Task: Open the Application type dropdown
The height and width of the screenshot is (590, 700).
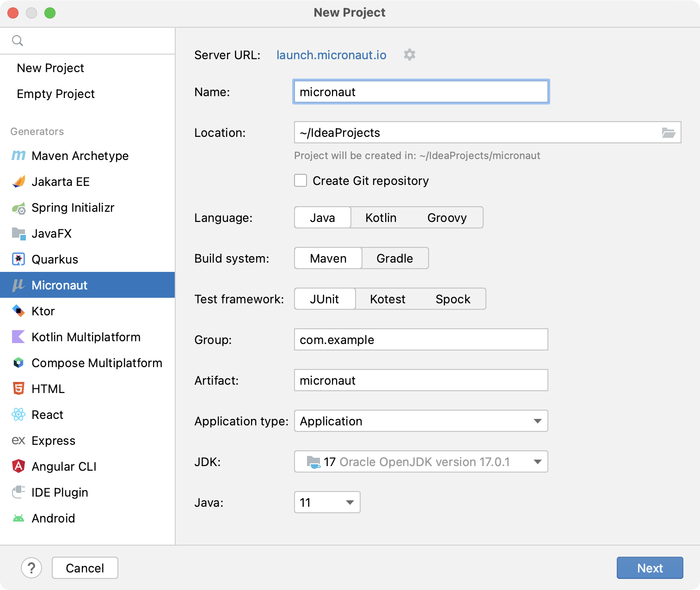Action: pos(421,421)
